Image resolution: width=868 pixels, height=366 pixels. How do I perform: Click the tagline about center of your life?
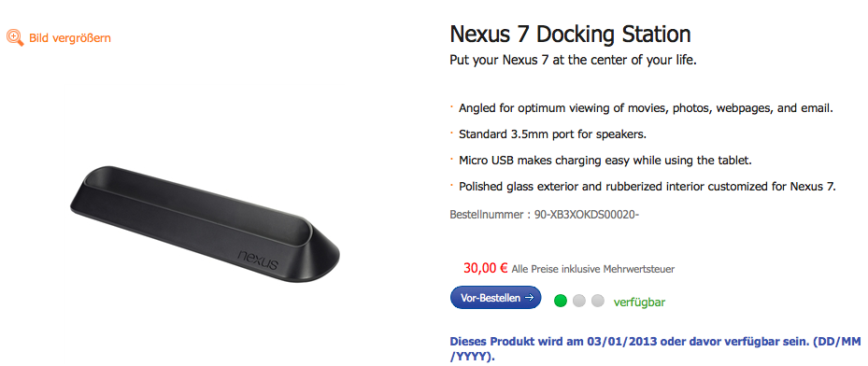pyautogui.click(x=573, y=60)
